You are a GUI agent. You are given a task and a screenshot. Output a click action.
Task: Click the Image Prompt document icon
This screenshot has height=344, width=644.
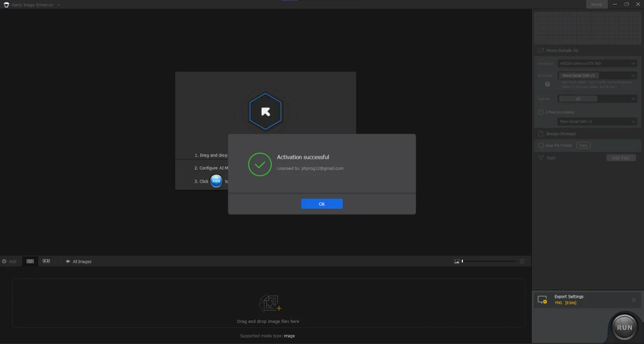pyautogui.click(x=541, y=134)
